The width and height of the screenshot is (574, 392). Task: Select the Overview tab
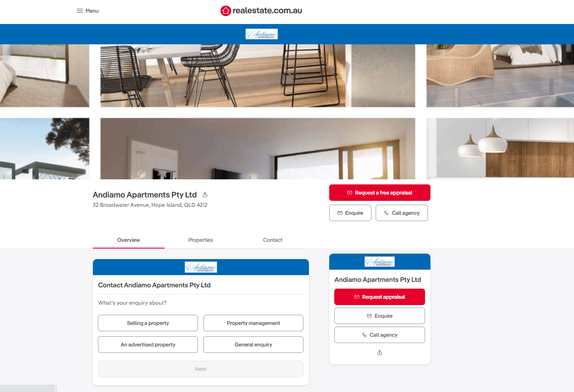[129, 240]
